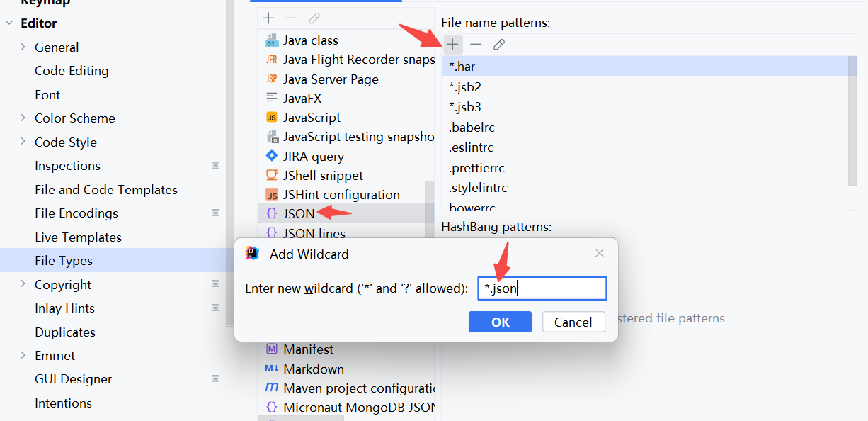Expand the Code Style node
This screenshot has width=868, height=421.
point(23,142)
